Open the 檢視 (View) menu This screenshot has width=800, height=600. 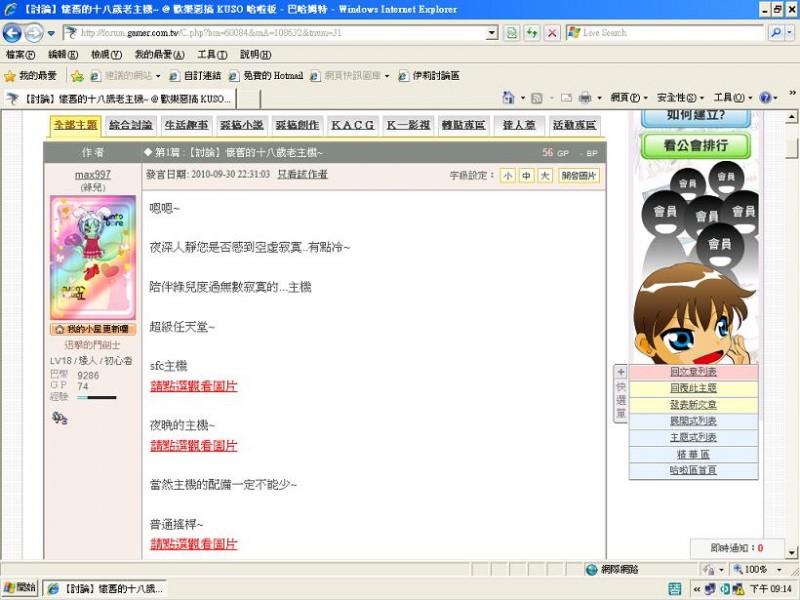point(105,54)
